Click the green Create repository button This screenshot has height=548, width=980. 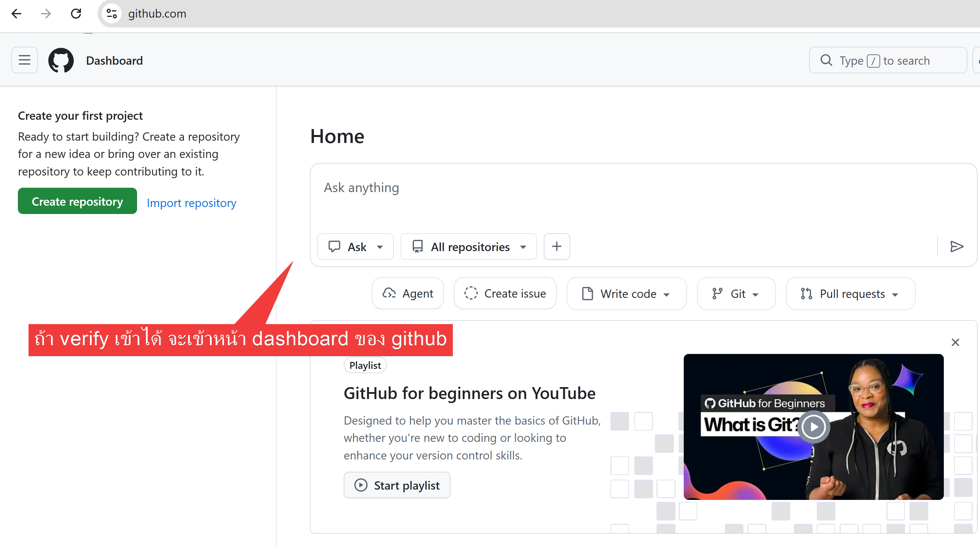tap(77, 201)
